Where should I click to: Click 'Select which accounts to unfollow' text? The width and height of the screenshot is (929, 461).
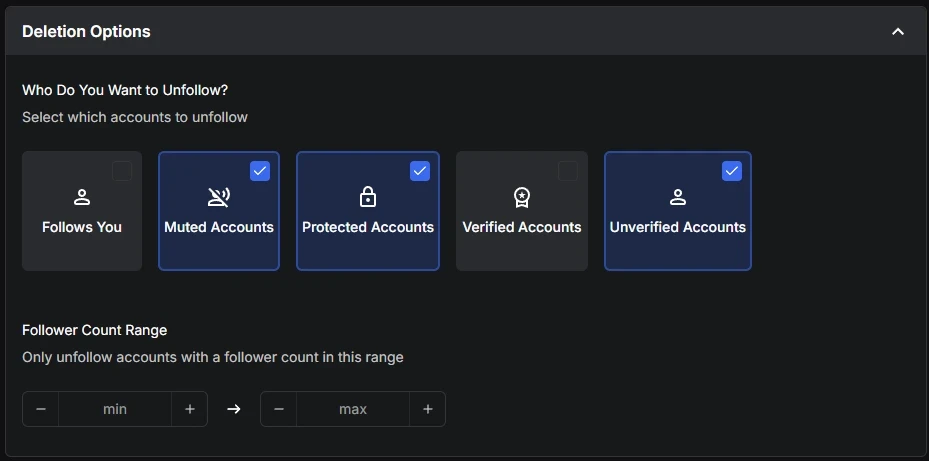coord(134,117)
